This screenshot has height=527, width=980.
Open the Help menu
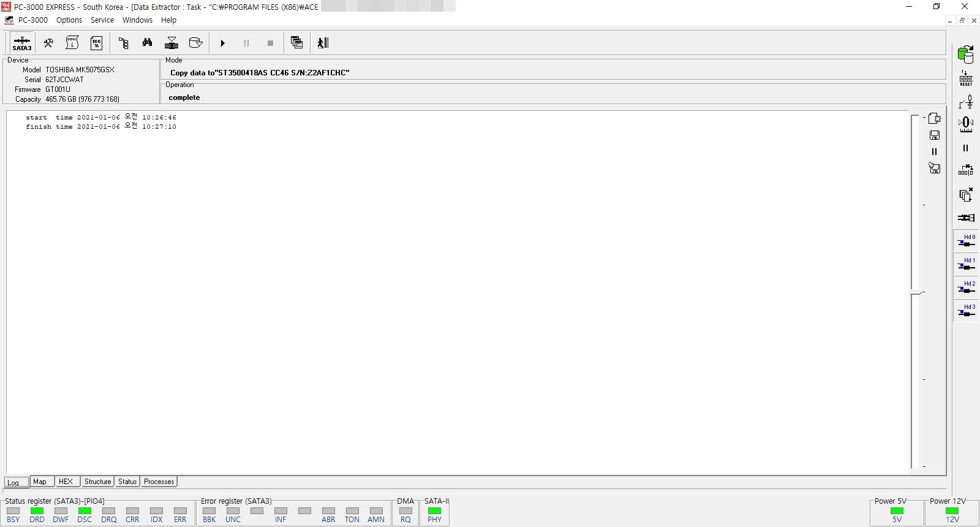click(168, 20)
